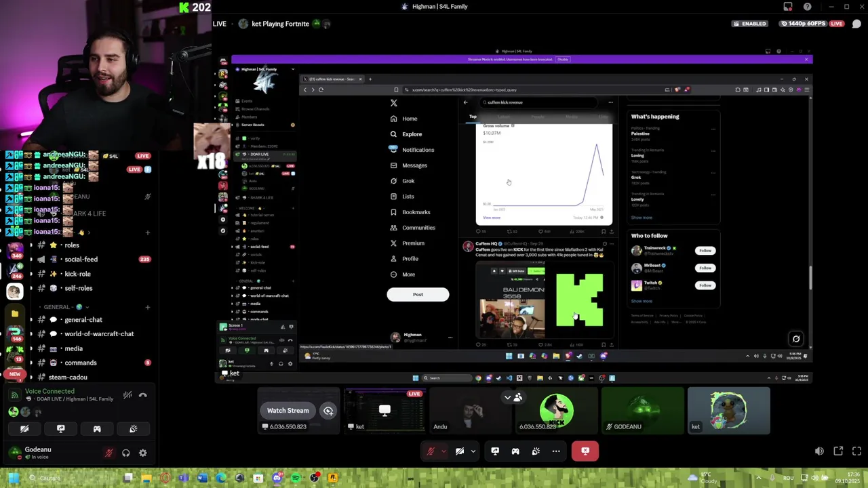868x488 pixels.
Task: Open more options ellipsis in call controls
Action: click(x=556, y=451)
